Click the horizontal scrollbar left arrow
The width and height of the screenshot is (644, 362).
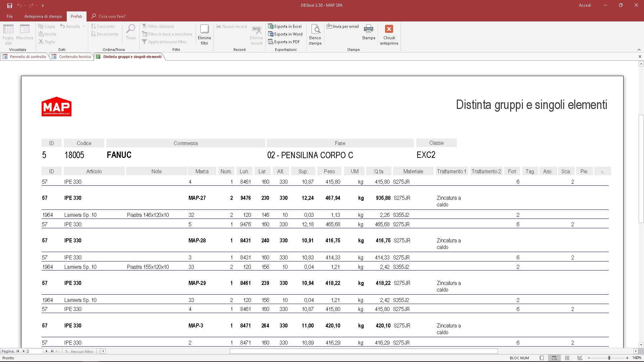(x=103, y=351)
